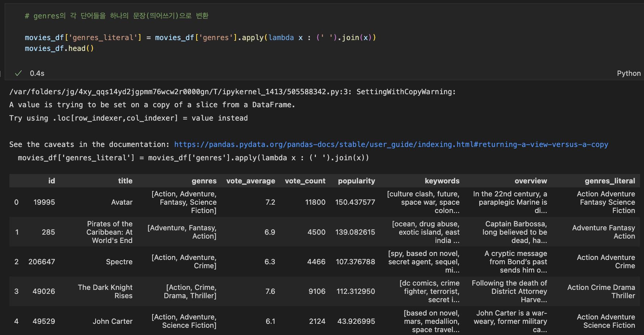Click the popularity value 43.926995
Viewport: 644px width, 335px height.
(356, 321)
